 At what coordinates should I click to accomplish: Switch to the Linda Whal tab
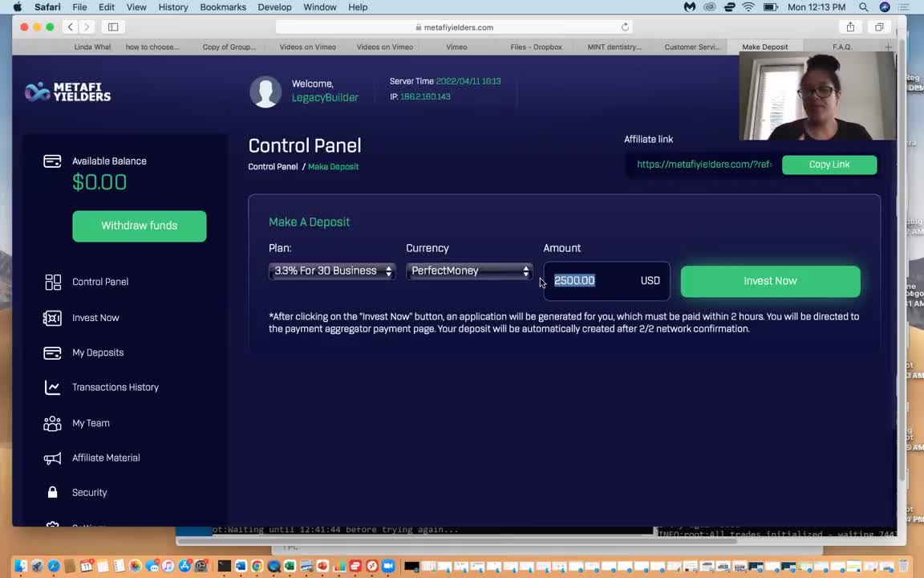[x=92, y=47]
